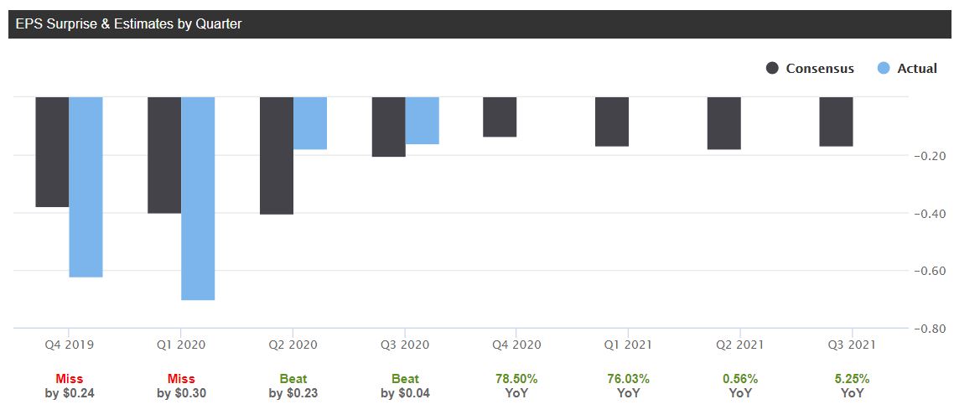Click the Q4 2019 Consensus bar

(x=52, y=152)
